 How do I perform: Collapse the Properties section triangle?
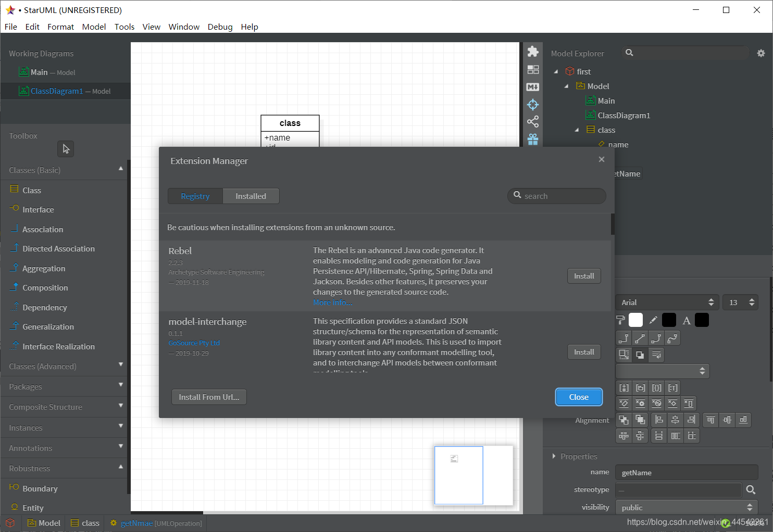tap(554, 456)
